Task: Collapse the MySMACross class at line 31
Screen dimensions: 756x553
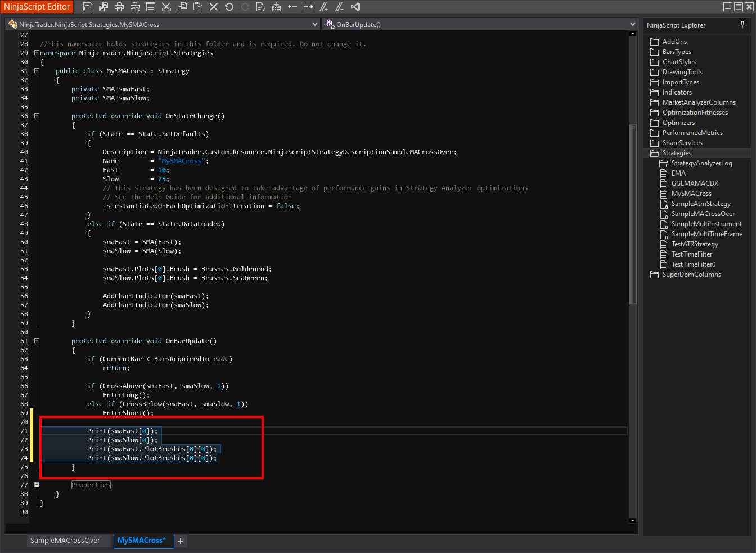Action: pyautogui.click(x=37, y=71)
